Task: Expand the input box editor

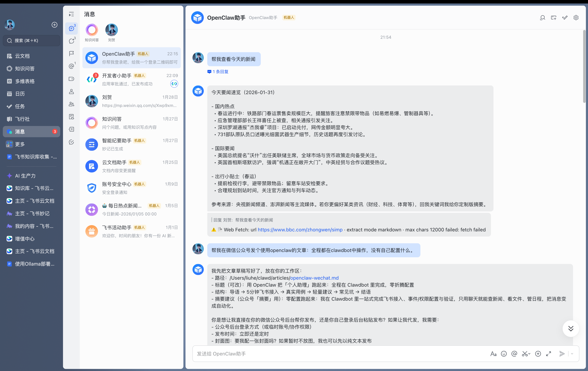Action: [549, 354]
